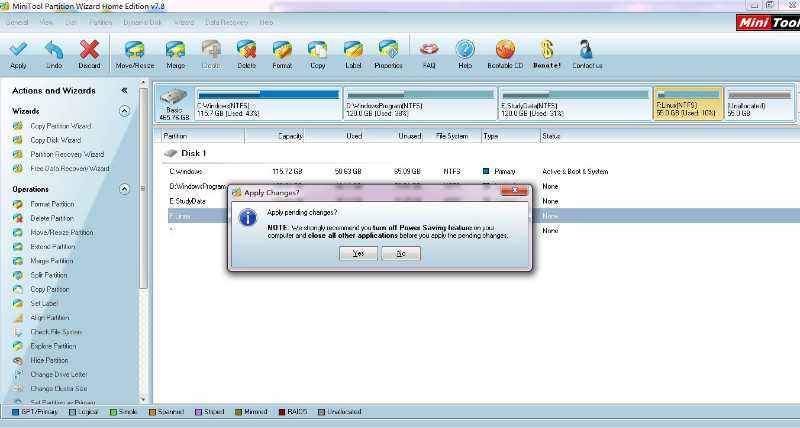Confirm with Yes in Apply Changes dialog

pos(358,254)
